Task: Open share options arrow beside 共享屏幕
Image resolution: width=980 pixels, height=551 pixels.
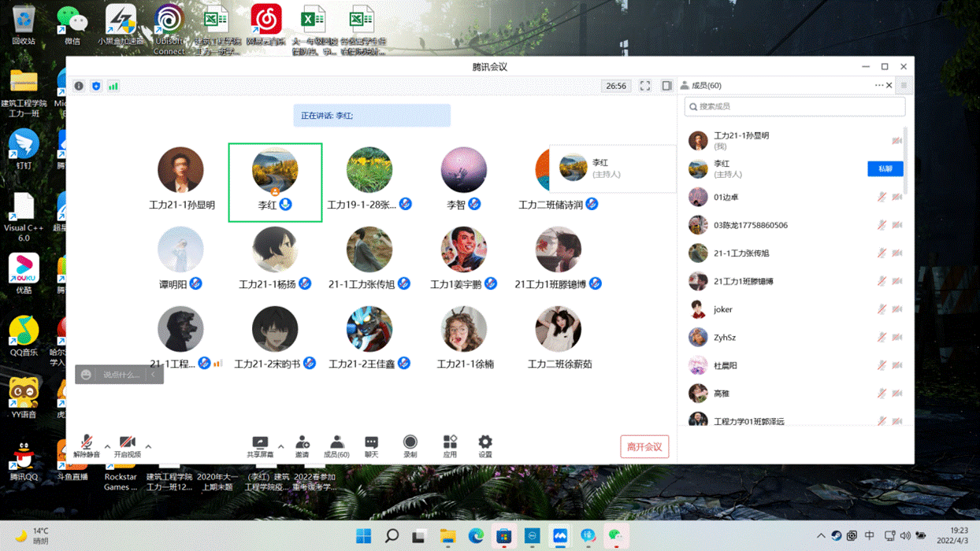Action: [280, 446]
